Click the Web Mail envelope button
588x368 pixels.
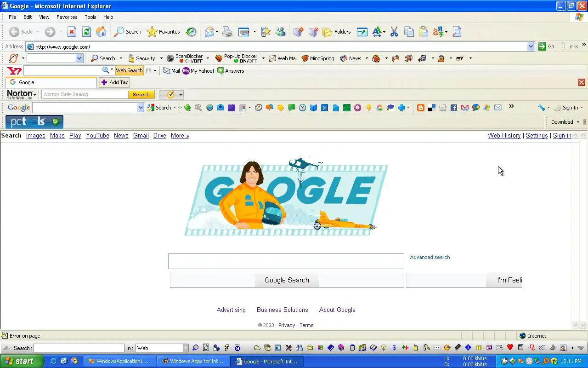pos(283,58)
